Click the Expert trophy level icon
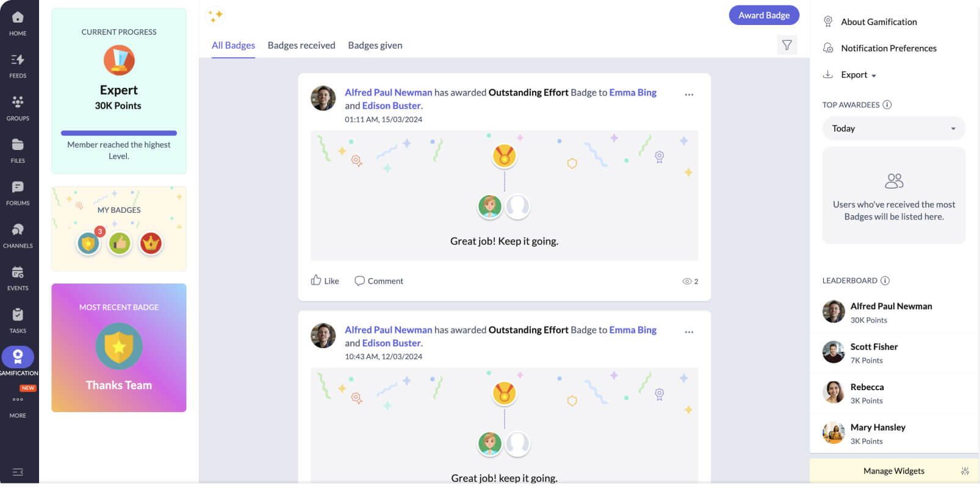 point(119,60)
